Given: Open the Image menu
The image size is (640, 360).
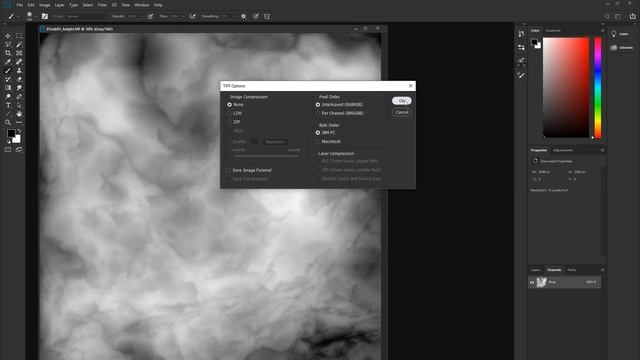Looking at the screenshot, I should [44, 5].
